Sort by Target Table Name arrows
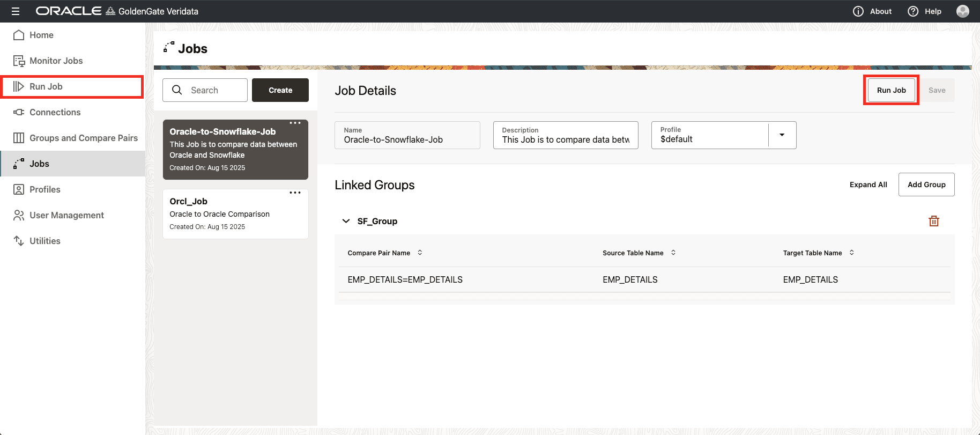 pos(852,253)
